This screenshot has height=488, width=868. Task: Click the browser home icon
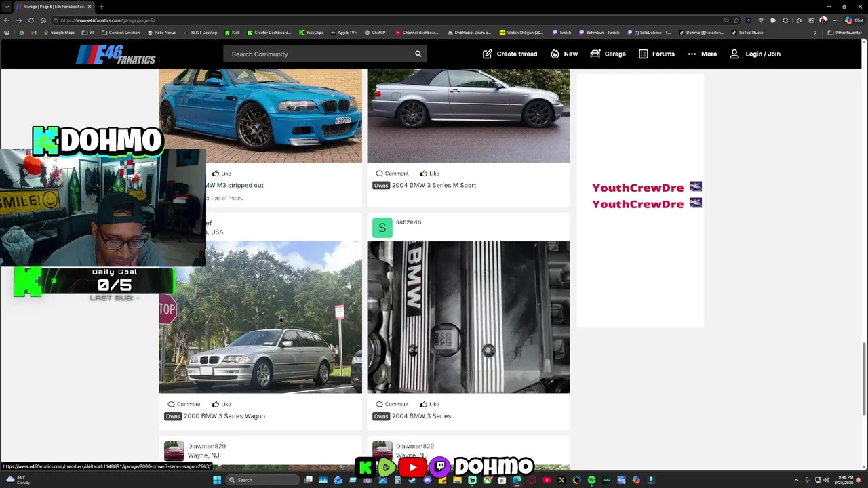coord(43,20)
